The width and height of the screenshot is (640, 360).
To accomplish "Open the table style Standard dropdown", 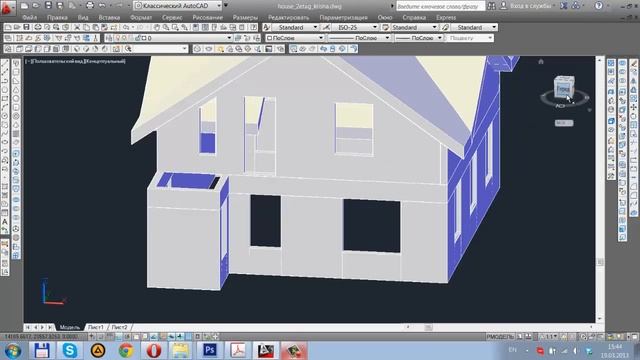I will [414, 27].
